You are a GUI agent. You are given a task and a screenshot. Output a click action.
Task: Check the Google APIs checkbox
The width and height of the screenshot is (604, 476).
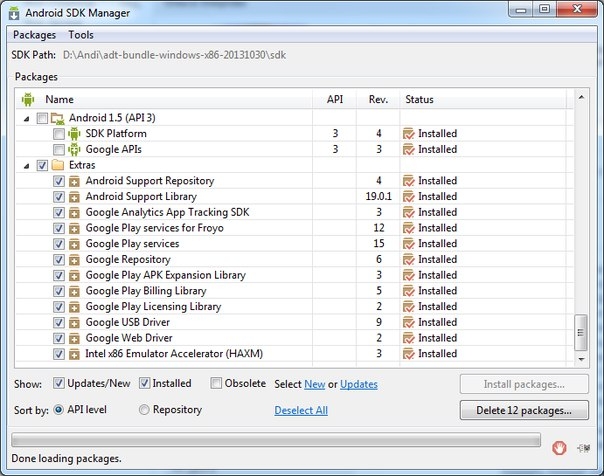click(59, 149)
